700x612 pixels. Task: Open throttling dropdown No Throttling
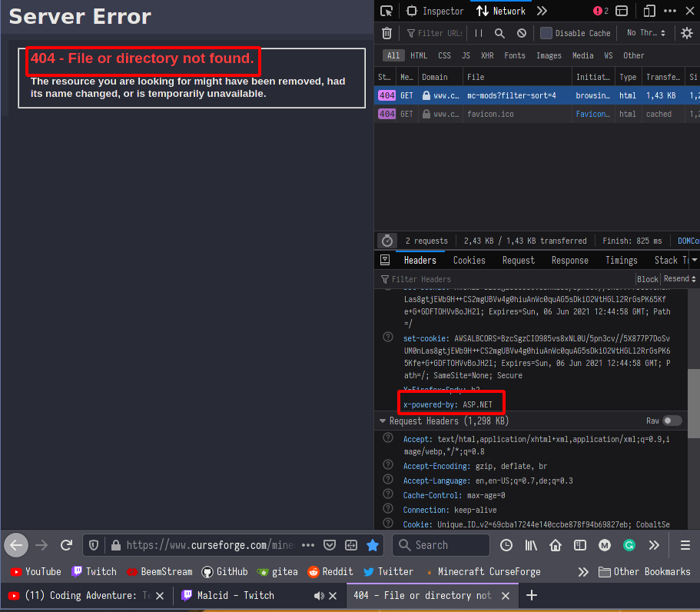645,33
